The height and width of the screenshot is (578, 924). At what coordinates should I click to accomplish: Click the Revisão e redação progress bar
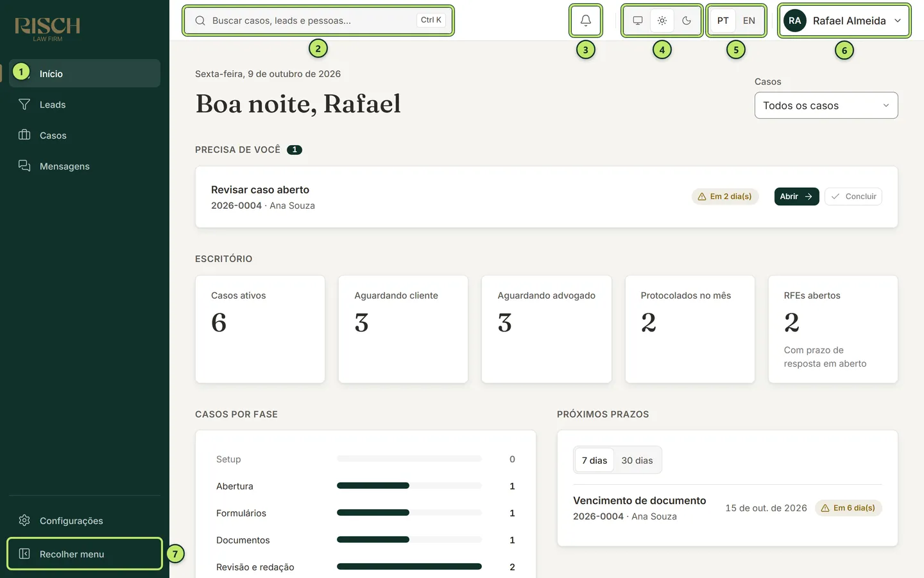409,566
